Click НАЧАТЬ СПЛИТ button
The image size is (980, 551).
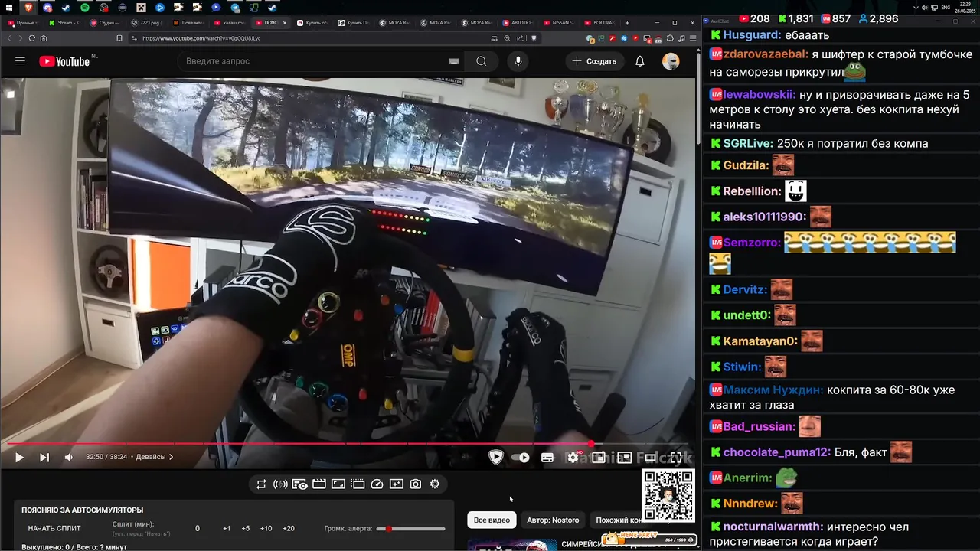[54, 528]
